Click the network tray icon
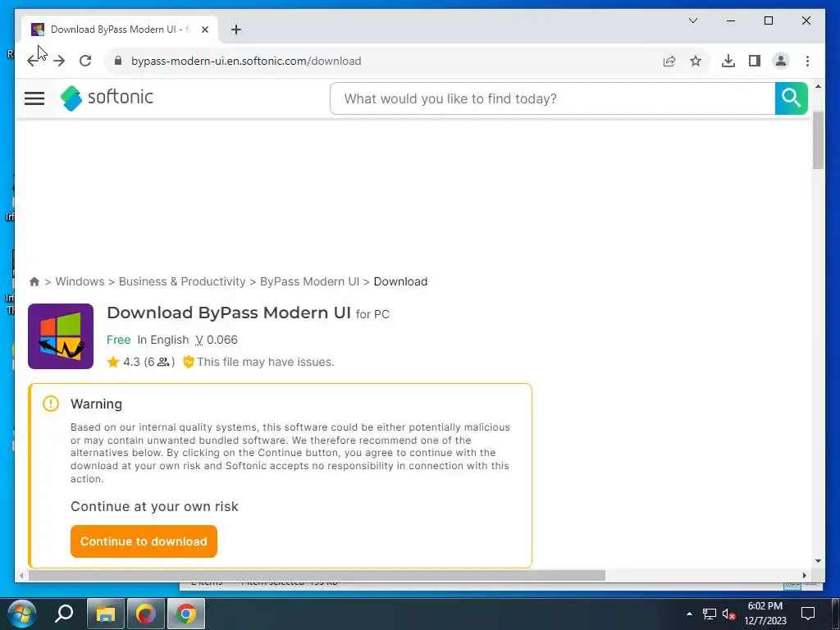 click(x=710, y=614)
